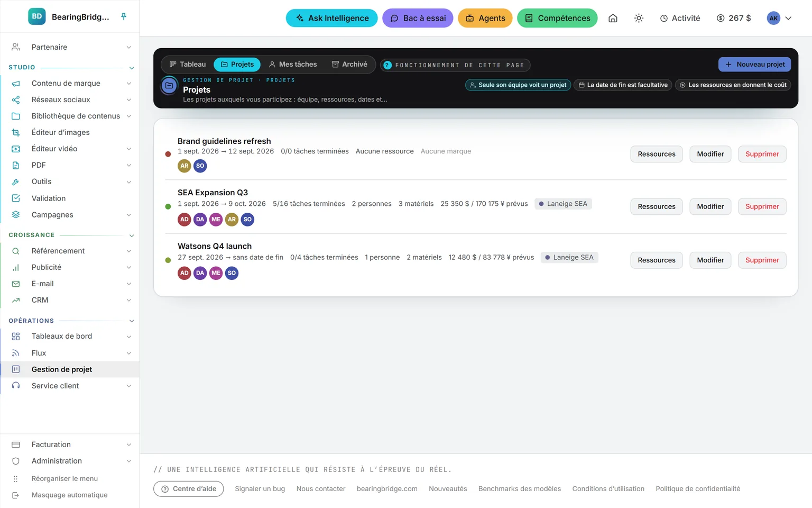Switch to the Archivé tab
This screenshot has height=508, width=812.
click(349, 65)
